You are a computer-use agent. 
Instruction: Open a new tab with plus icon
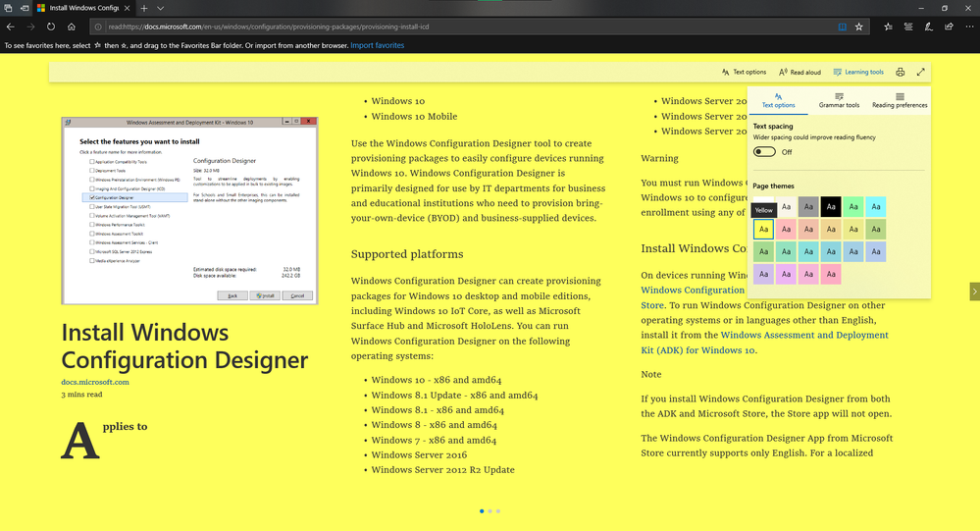(144, 8)
